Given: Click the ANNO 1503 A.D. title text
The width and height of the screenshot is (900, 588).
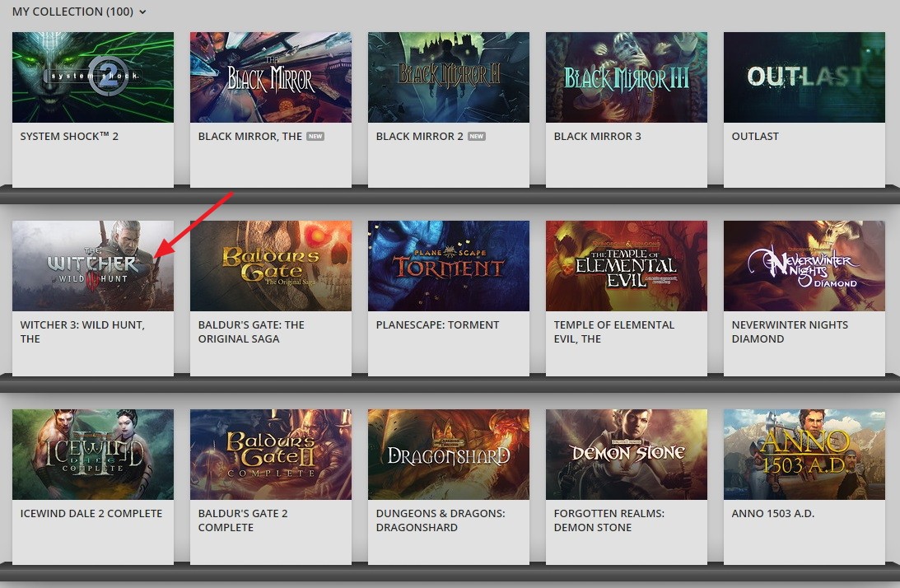Looking at the screenshot, I should (773, 513).
